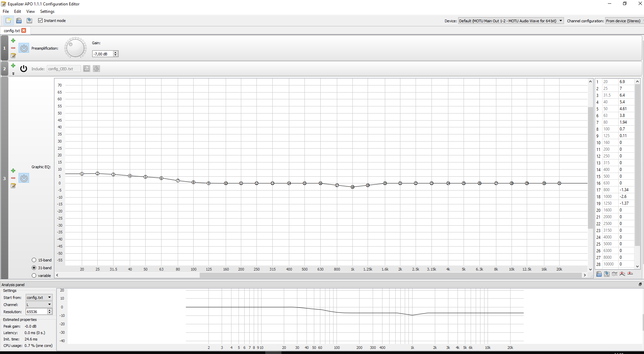The image size is (644, 354).
Task: Click the -2.6 gain cell for 1000 Hz
Action: [x=626, y=197]
